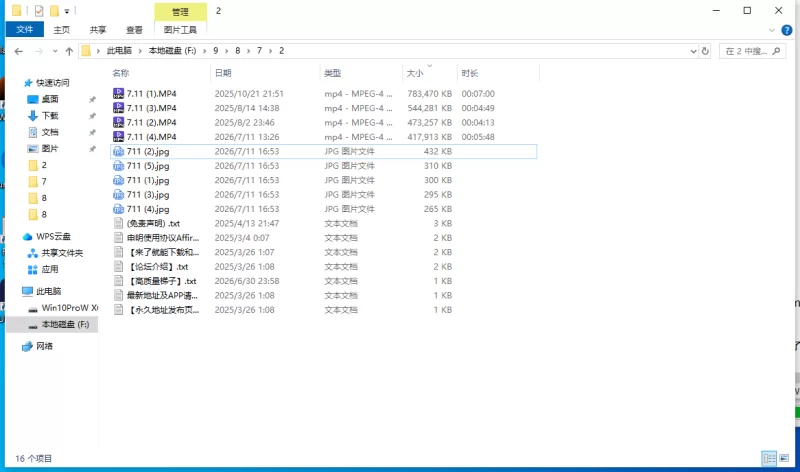The image size is (800, 472).
Task: Open Win10ProW drive in sidebar
Action: [x=69, y=308]
